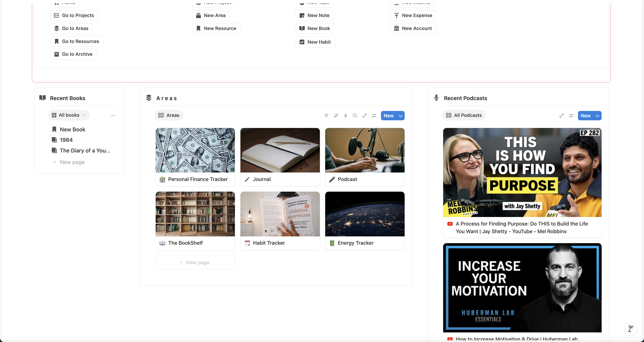Open view settings sliders icon in Areas

click(x=374, y=115)
